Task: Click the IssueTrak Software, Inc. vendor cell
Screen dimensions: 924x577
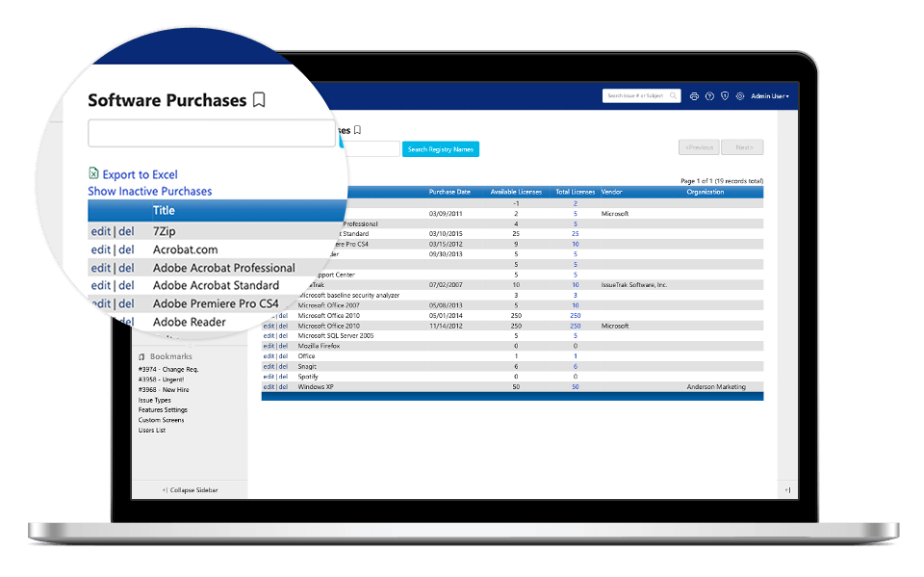Action: point(634,285)
